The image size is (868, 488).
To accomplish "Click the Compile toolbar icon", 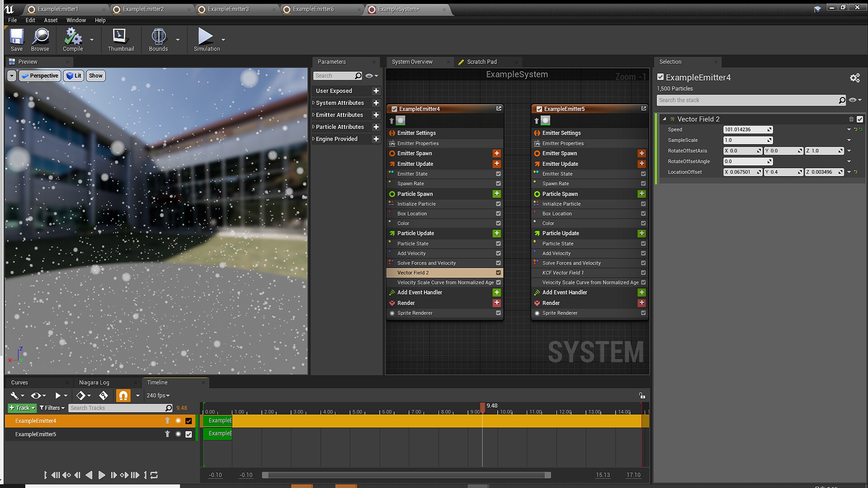I will [72, 37].
